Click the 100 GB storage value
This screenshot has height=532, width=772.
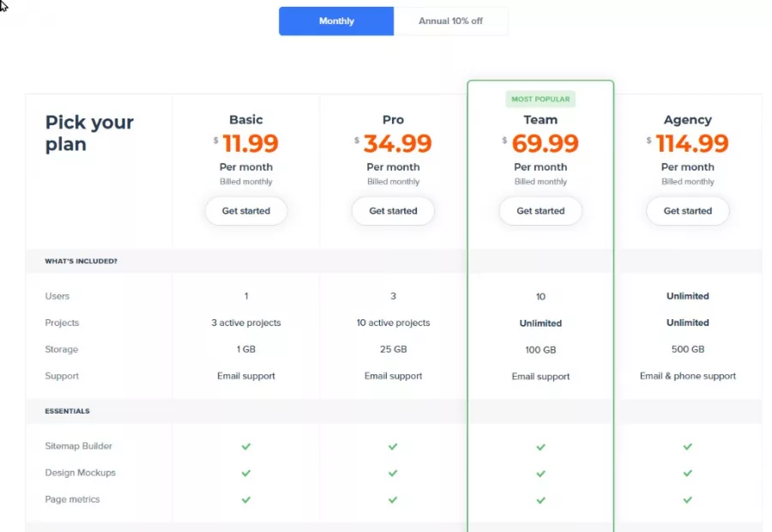click(x=540, y=350)
